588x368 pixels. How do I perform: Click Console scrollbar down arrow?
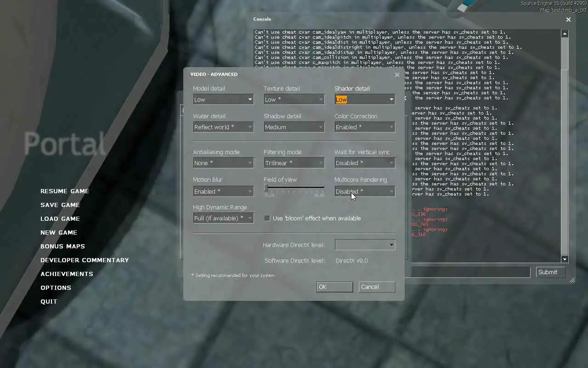[565, 259]
